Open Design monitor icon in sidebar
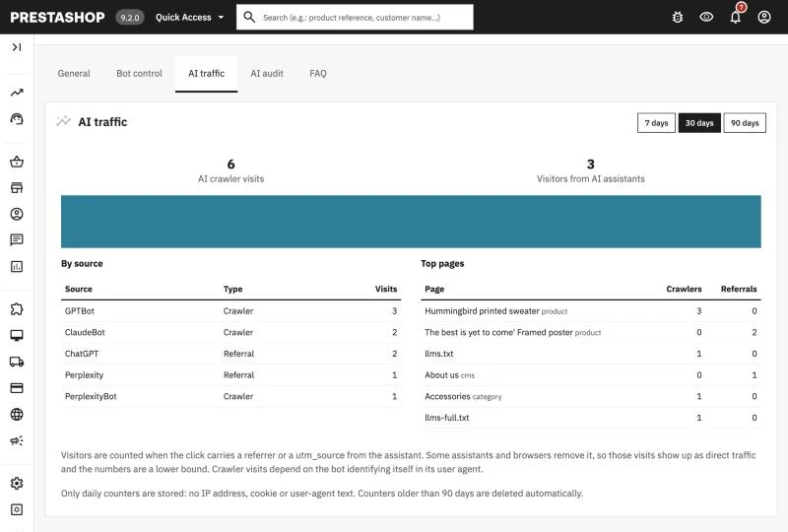 17,335
